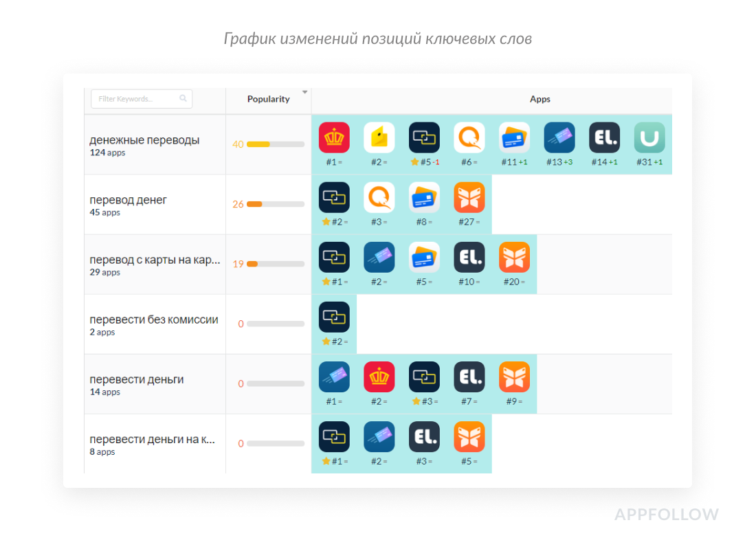This screenshot has height=538, width=756.
Task: Open yellow wallet app ranked #2
Action: [x=379, y=137]
